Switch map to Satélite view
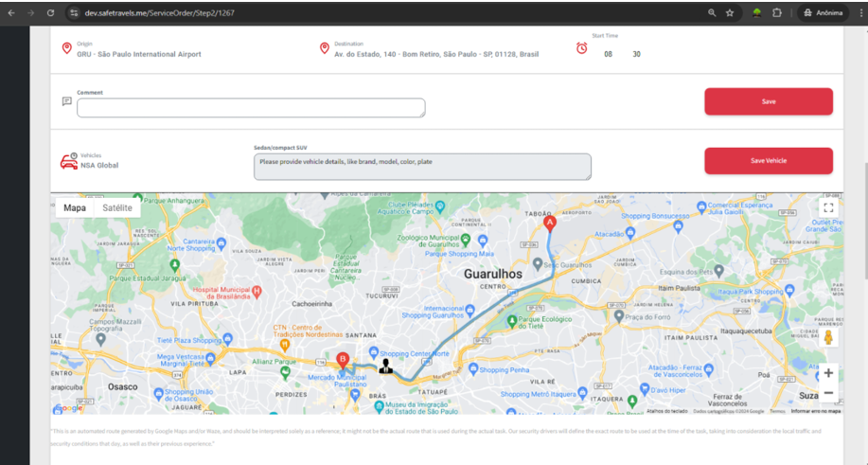Viewport: 868px width, 465px height. click(x=117, y=208)
